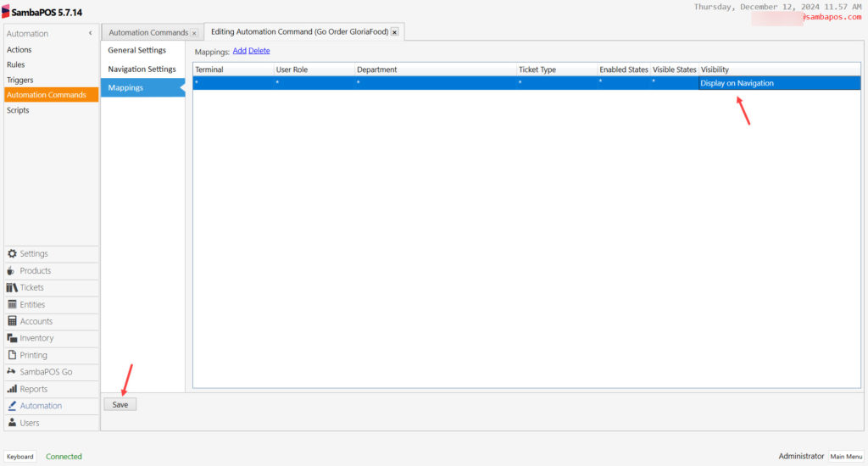Click the Enabled States column header

(623, 69)
